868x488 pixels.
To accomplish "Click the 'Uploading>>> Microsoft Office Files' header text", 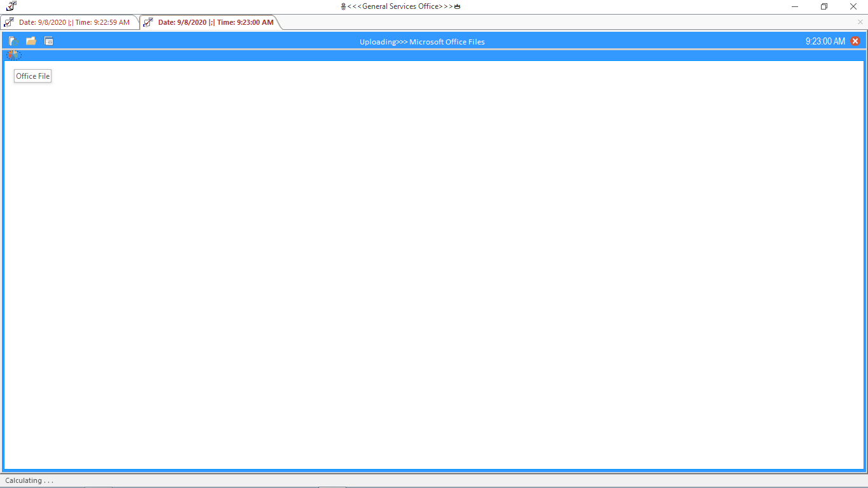I will coord(422,42).
